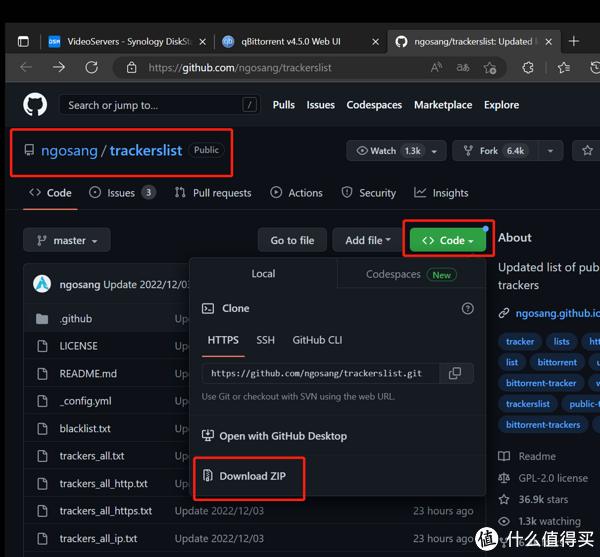The width and height of the screenshot is (600, 557).
Task: Open browser extensions puzzle icon
Action: pyautogui.click(x=528, y=68)
